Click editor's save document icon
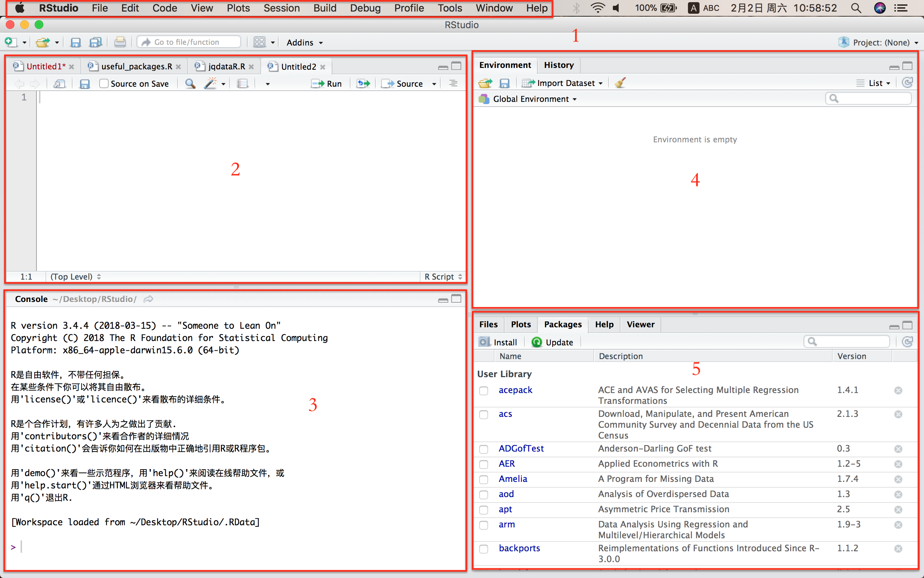 point(84,84)
